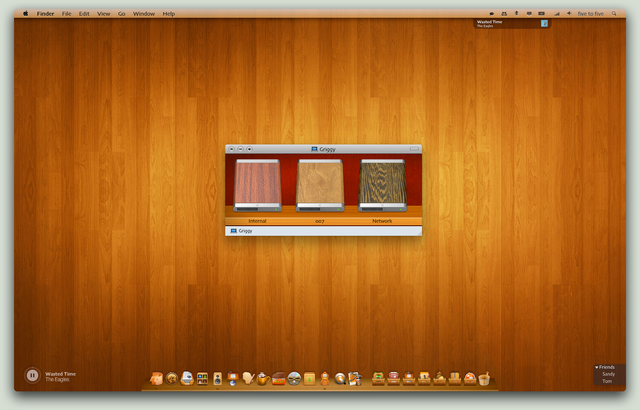Select Tom in the Friends list
Image resolution: width=640 pixels, height=410 pixels.
[607, 381]
